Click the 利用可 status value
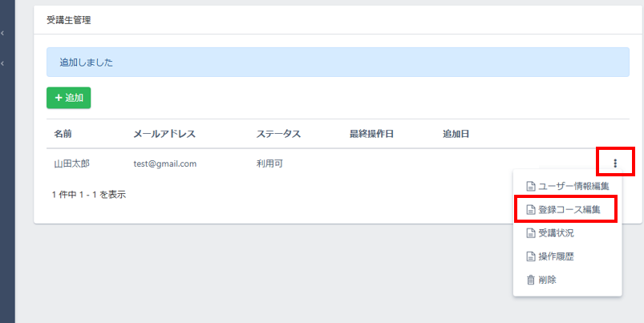The width and height of the screenshot is (644, 323). coord(269,164)
